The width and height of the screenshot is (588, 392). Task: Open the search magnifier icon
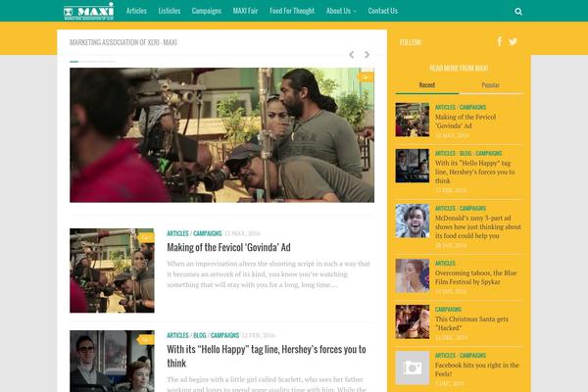click(518, 11)
